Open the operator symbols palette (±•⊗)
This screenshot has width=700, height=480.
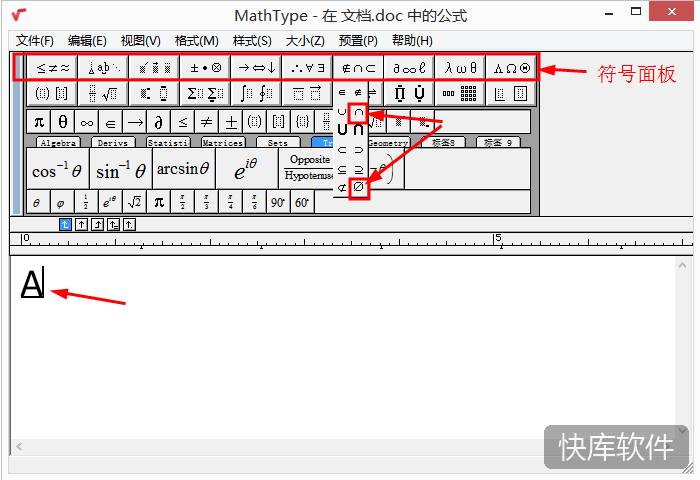[x=205, y=68]
